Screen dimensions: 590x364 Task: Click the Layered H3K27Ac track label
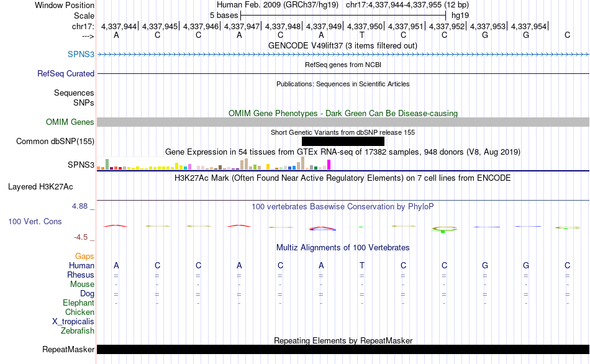pos(40,187)
